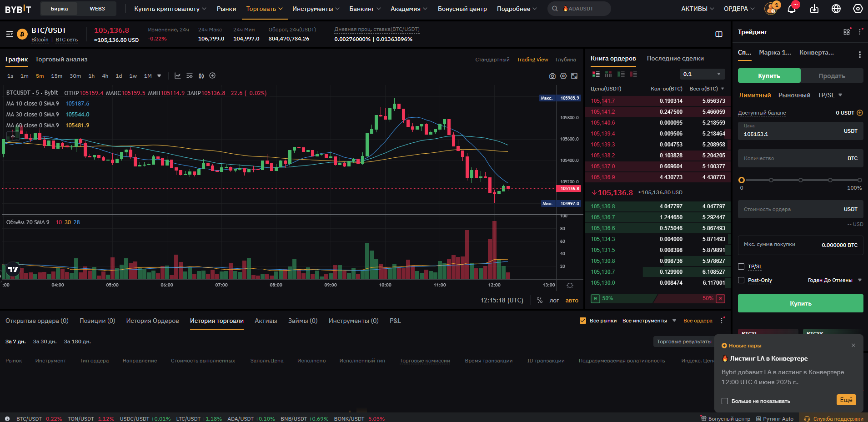The width and height of the screenshot is (868, 422).
Task: Switch to Открытые ордера tab
Action: click(37, 321)
